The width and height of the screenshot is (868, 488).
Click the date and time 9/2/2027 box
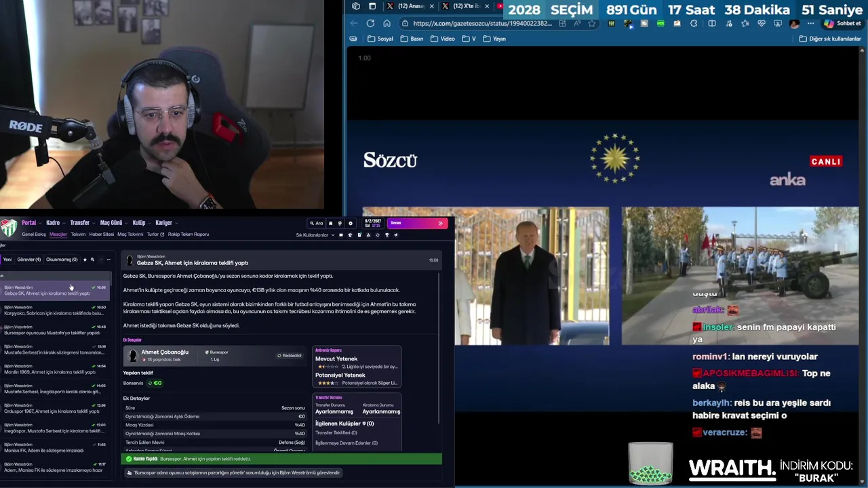372,223
